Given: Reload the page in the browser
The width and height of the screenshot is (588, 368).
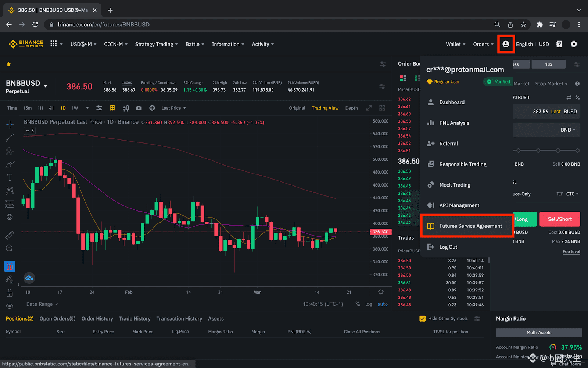Looking at the screenshot, I should coord(35,25).
